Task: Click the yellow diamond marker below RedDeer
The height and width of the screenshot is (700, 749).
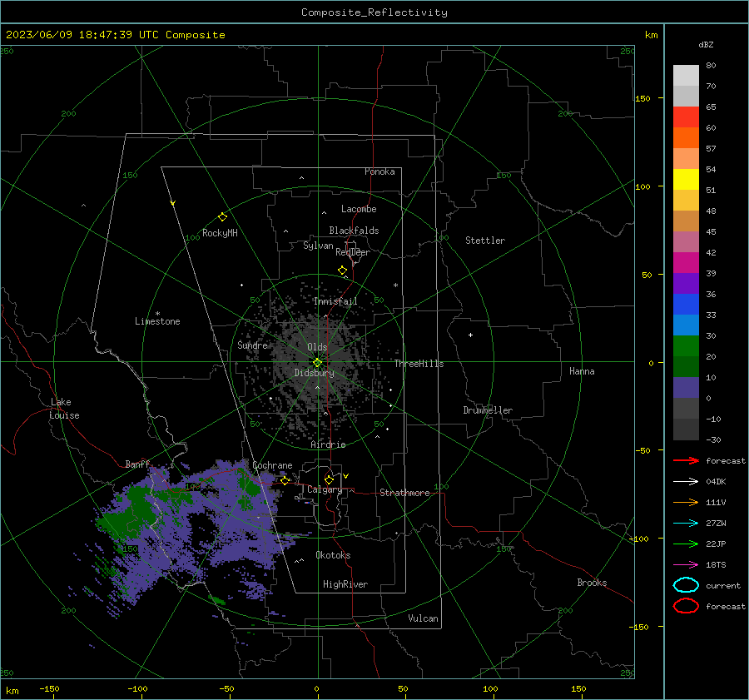Action: 343,271
